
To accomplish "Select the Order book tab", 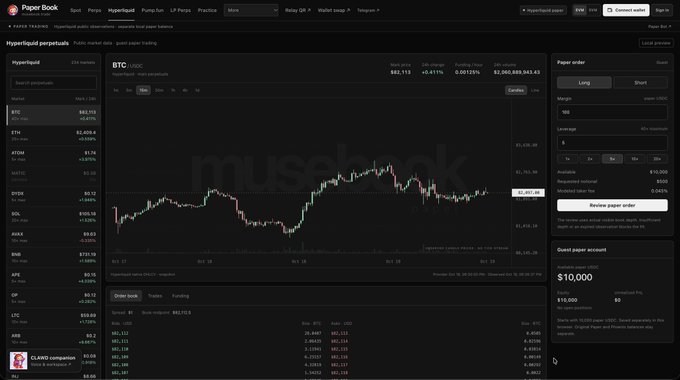I will [x=126, y=296].
